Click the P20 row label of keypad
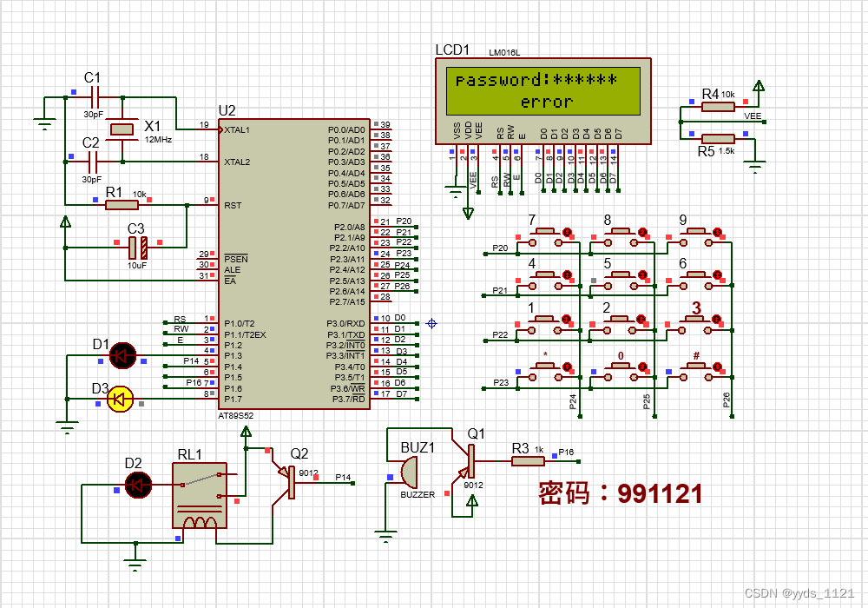 (x=500, y=248)
